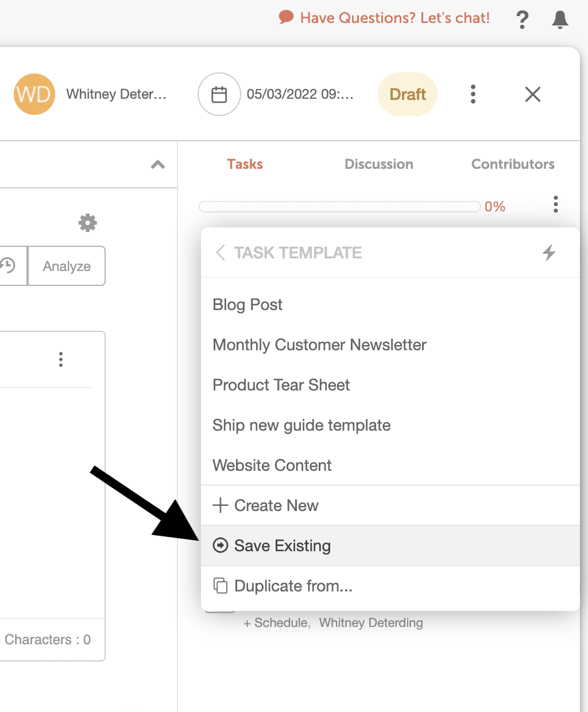Select the Product Tear Sheet template
588x712 pixels.
390,385
